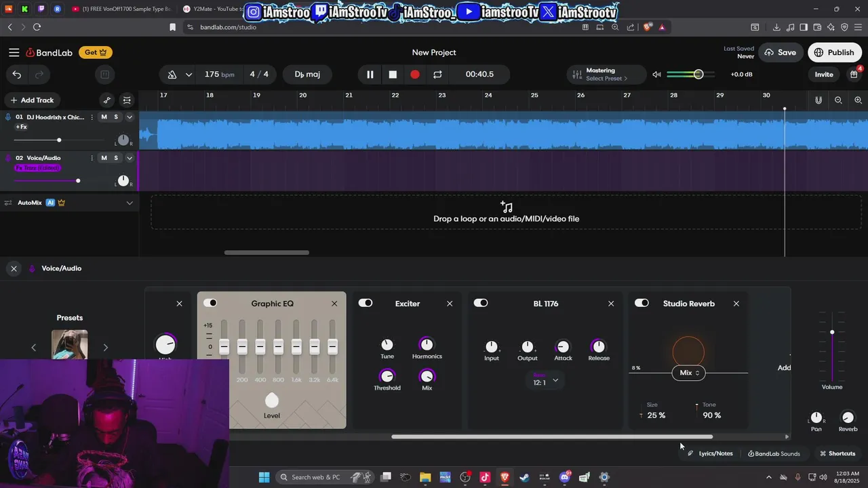The width and height of the screenshot is (868, 488).
Task: Open the BL 1176 ratio 12:1 dropdown
Action: [x=546, y=380]
